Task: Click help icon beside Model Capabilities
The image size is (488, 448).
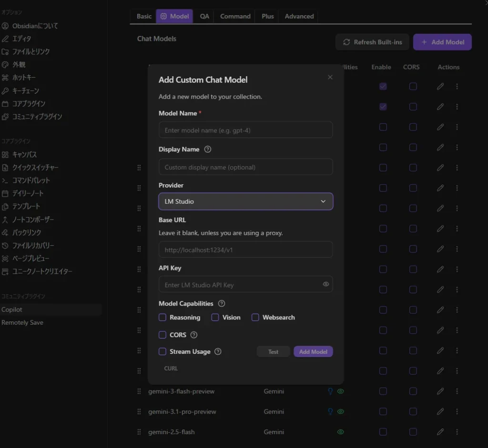Action: tap(222, 303)
